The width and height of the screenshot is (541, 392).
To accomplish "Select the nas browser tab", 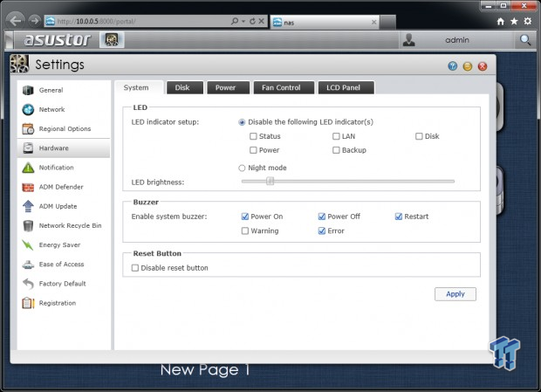I will pos(325,23).
